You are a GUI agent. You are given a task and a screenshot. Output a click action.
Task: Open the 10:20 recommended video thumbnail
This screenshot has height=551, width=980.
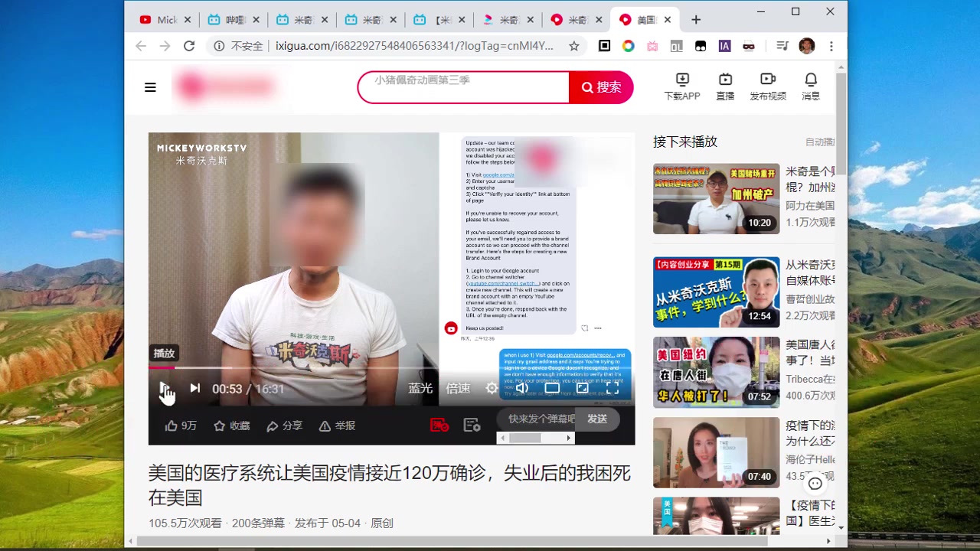tap(716, 199)
